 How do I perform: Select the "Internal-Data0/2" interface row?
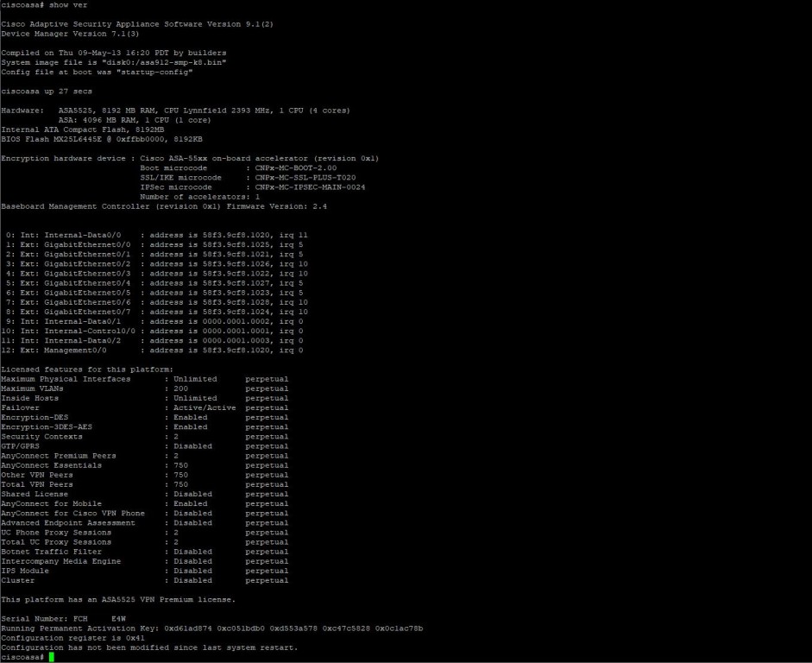coord(152,341)
